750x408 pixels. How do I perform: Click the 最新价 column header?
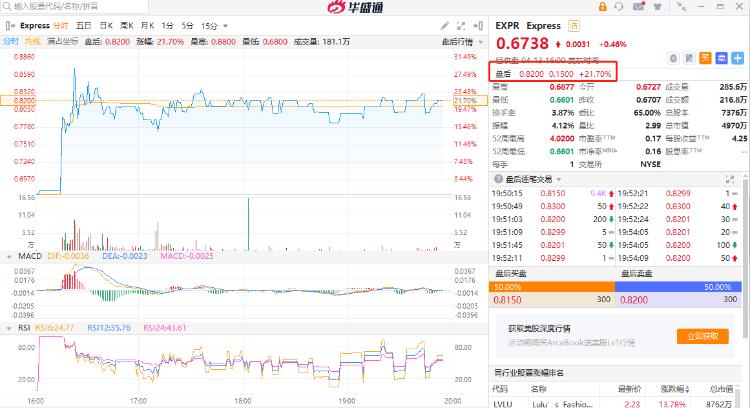[629, 389]
